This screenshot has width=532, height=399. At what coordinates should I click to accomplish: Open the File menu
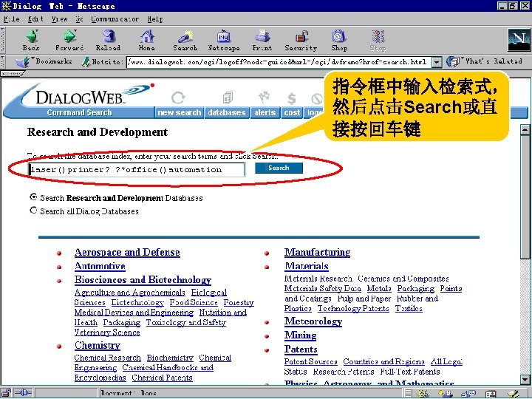[x=12, y=19]
